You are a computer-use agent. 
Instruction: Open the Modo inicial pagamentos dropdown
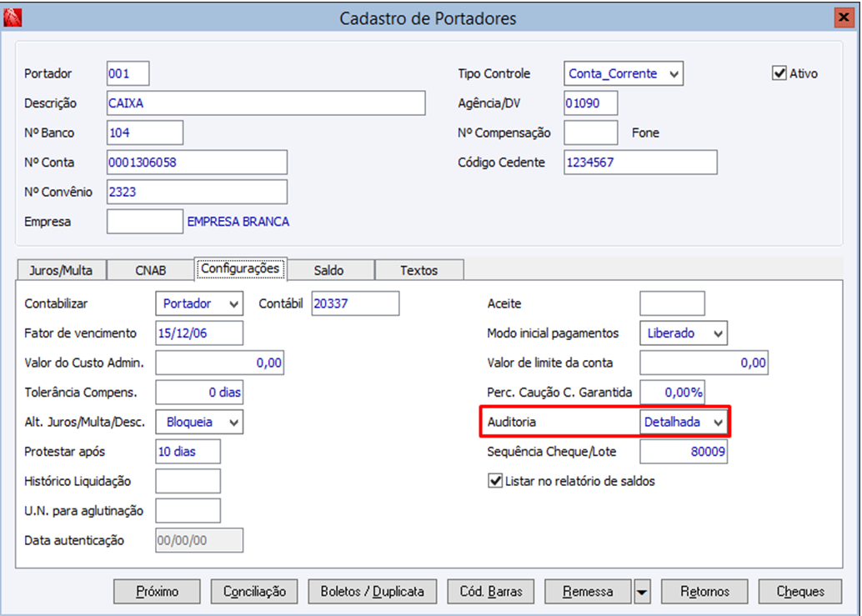click(684, 333)
